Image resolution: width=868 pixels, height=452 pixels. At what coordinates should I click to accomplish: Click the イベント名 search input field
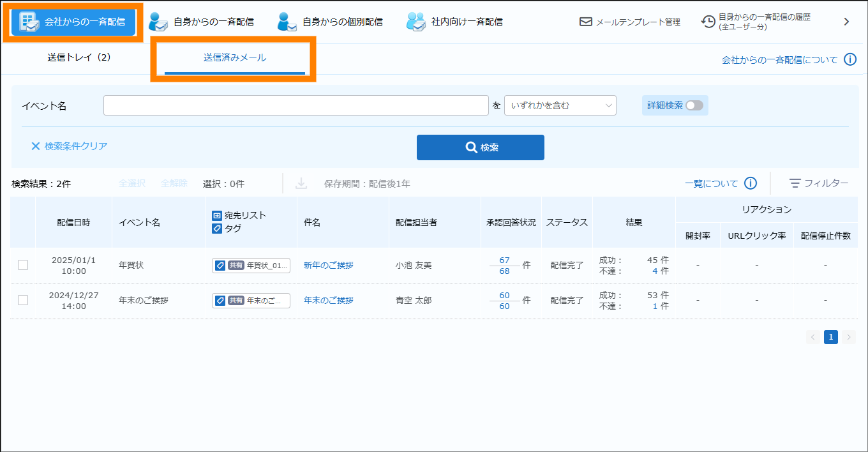coord(296,105)
